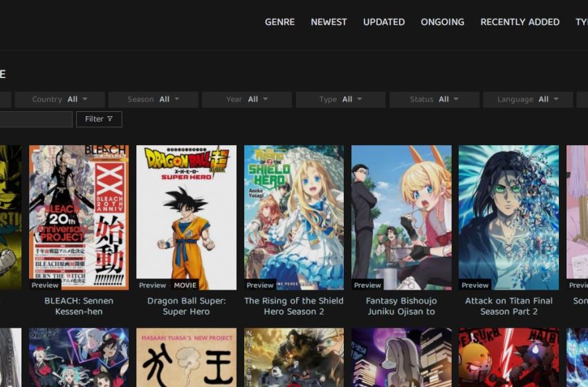The image size is (588, 387).
Task: Open the GENRE menu
Action: (279, 22)
